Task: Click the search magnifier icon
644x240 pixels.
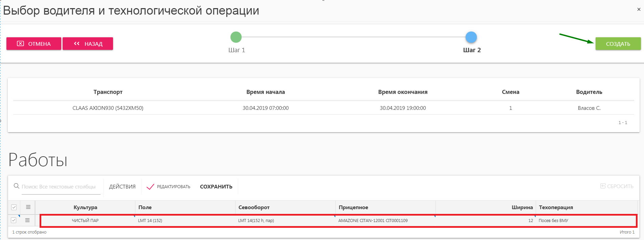Action: coord(16,186)
